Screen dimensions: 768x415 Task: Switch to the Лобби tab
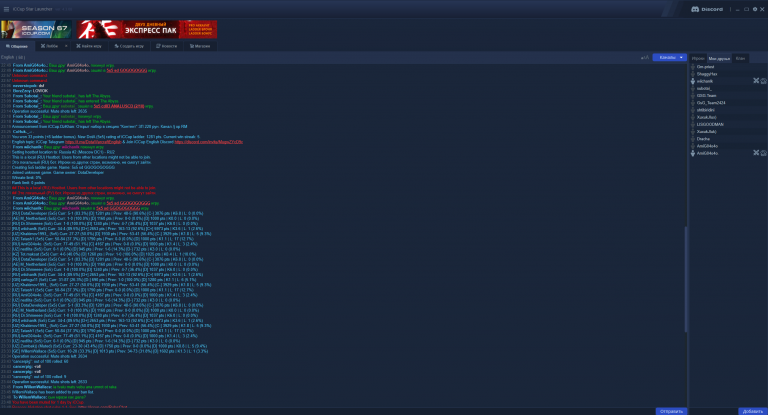pyautogui.click(x=49, y=46)
